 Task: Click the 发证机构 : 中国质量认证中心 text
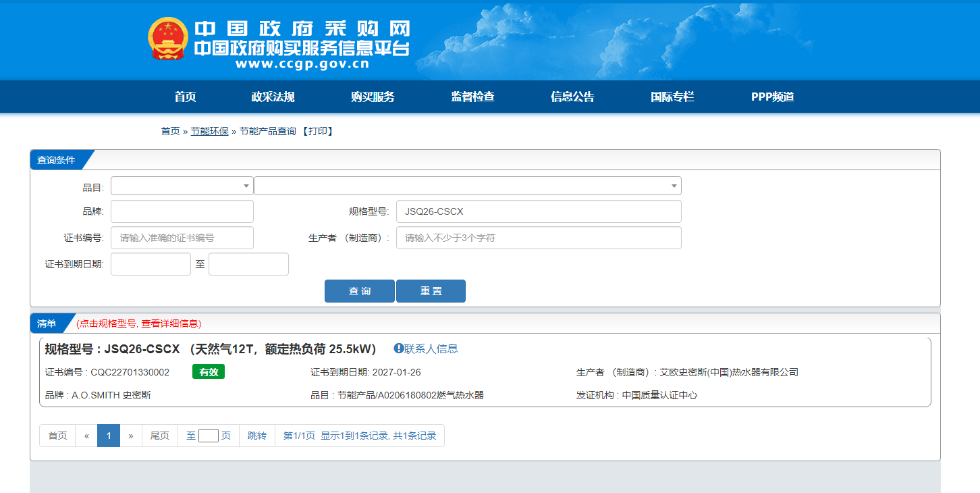click(x=636, y=395)
